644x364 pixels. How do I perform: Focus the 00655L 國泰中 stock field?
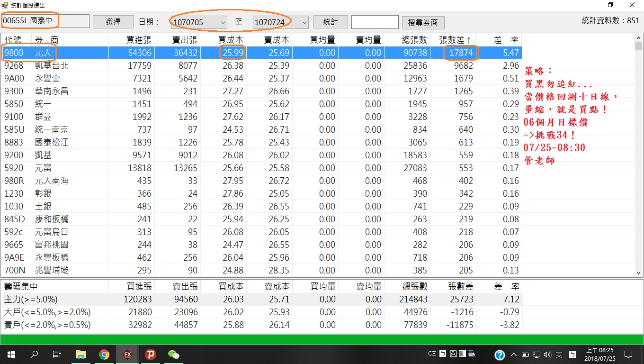[45, 21]
